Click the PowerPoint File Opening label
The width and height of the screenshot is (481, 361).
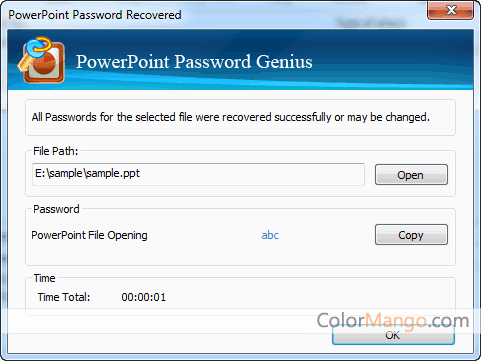click(x=89, y=235)
